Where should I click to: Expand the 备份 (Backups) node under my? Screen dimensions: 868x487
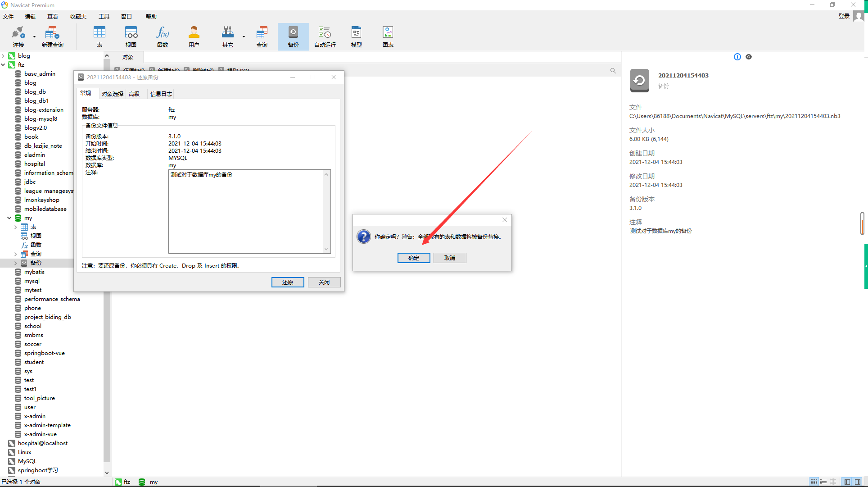coord(16,263)
